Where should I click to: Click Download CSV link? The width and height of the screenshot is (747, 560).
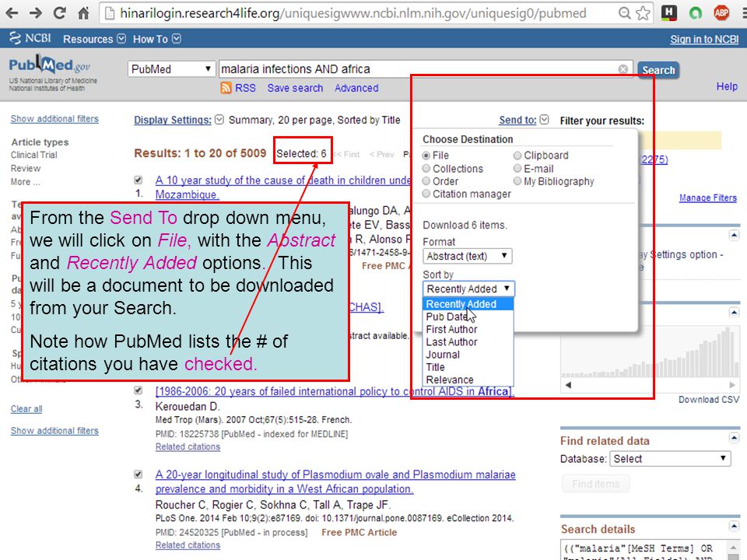click(x=709, y=400)
